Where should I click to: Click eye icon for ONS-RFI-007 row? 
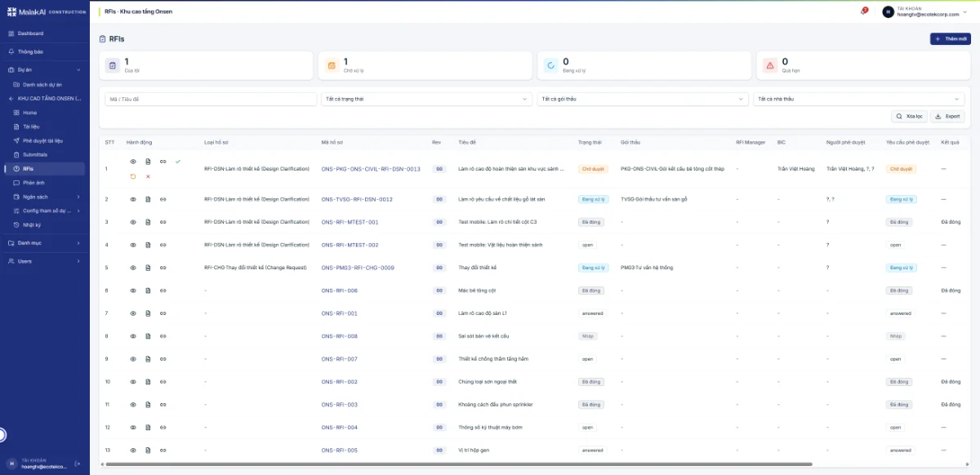[133, 359]
